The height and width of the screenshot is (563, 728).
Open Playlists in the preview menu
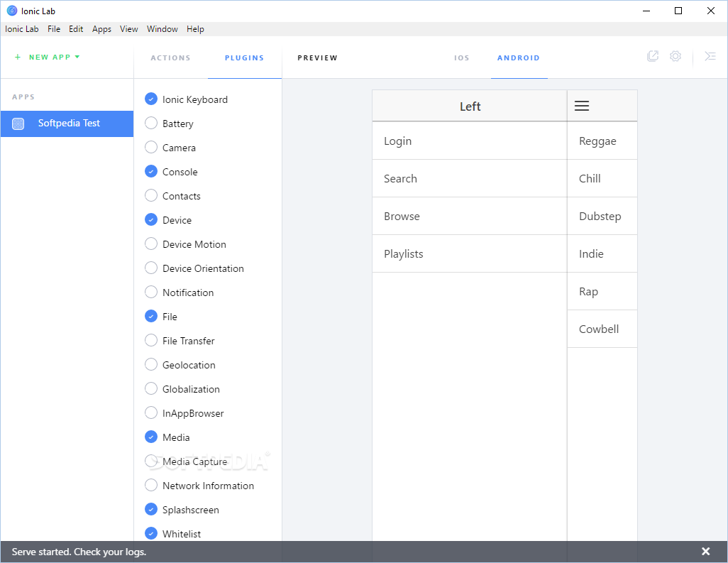470,253
